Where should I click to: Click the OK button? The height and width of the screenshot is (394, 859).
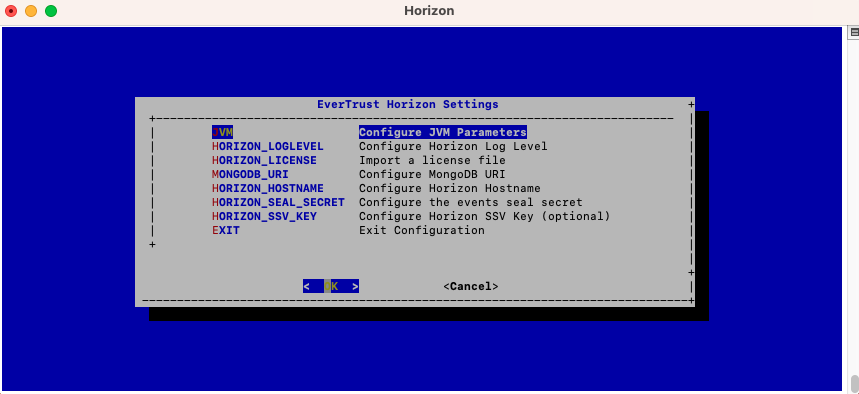pyautogui.click(x=331, y=286)
